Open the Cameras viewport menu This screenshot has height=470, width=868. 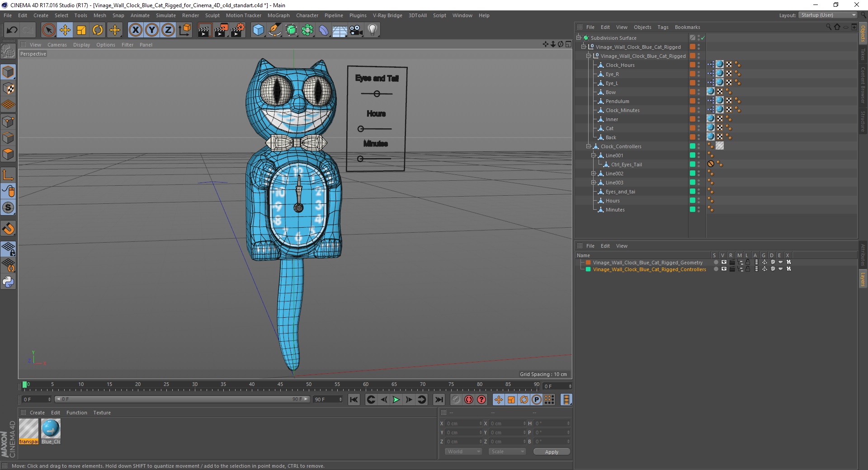click(57, 45)
